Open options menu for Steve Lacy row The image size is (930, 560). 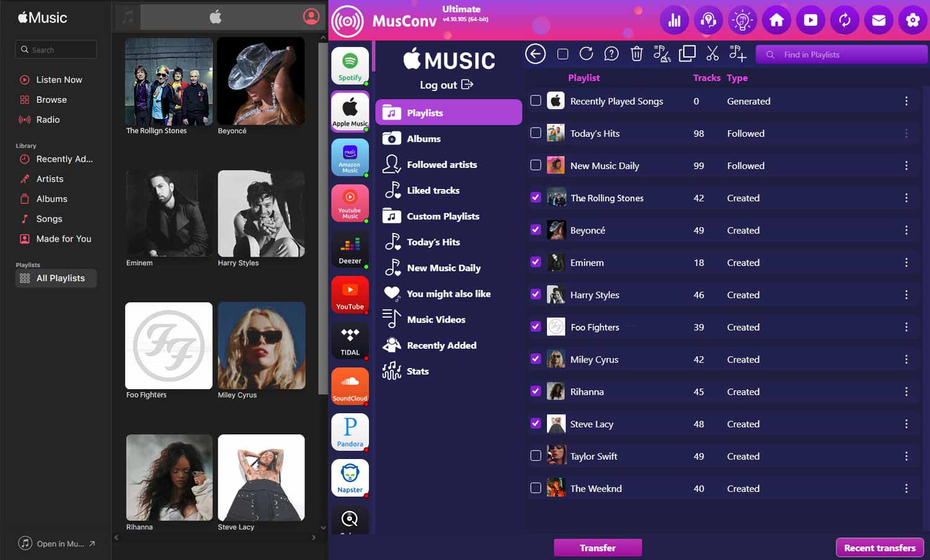[x=906, y=424]
